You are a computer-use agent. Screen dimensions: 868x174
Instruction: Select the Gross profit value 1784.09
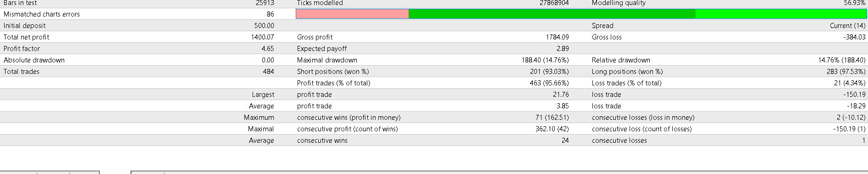[557, 37]
